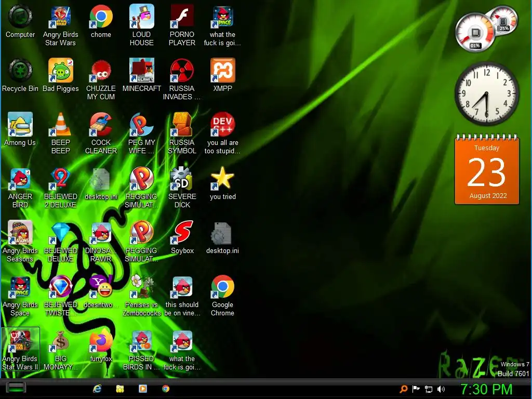The height and width of the screenshot is (399, 532).
Task: Click the calendar gadget showing 23
Action: click(487, 170)
